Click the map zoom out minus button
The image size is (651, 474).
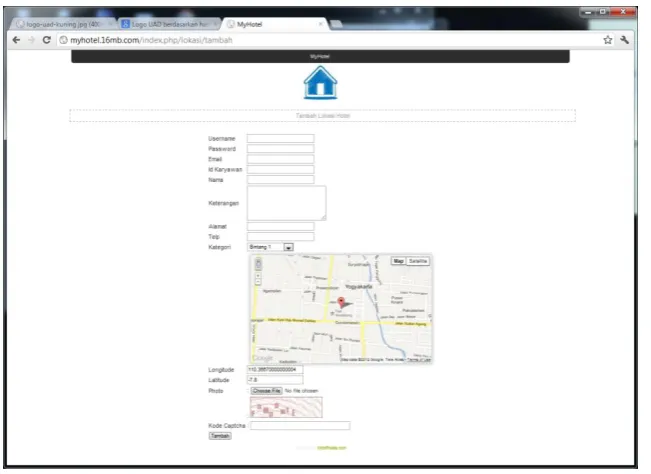coord(258,282)
